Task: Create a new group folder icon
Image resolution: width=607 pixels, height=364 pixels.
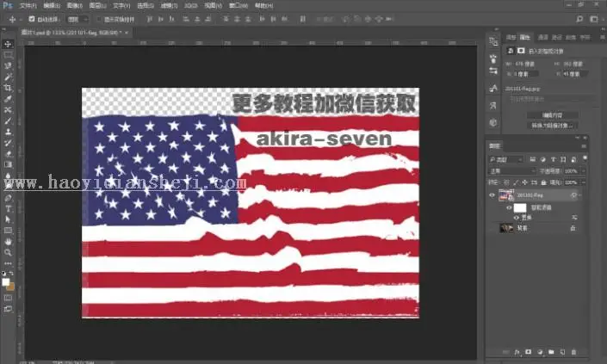Action: [x=551, y=352]
